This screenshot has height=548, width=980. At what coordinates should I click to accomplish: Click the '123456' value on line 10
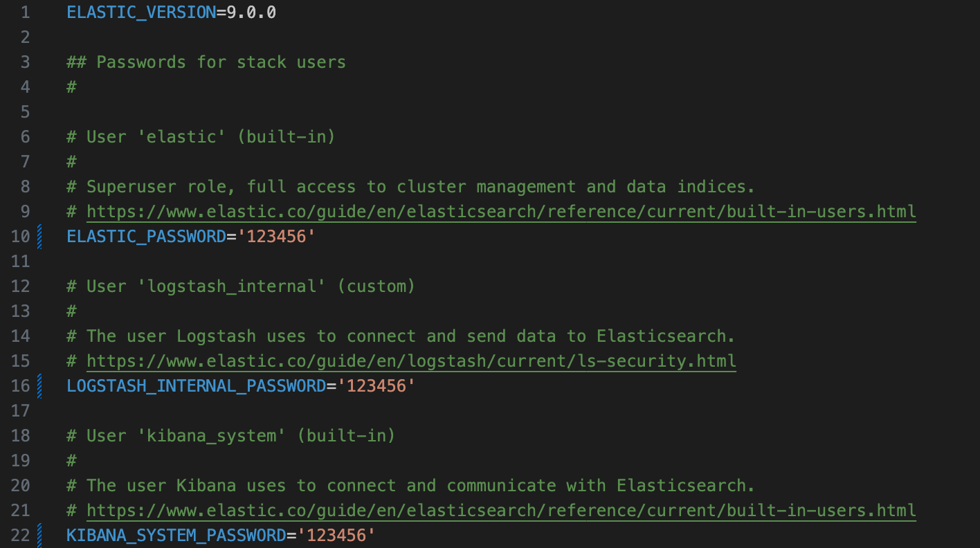tap(276, 237)
